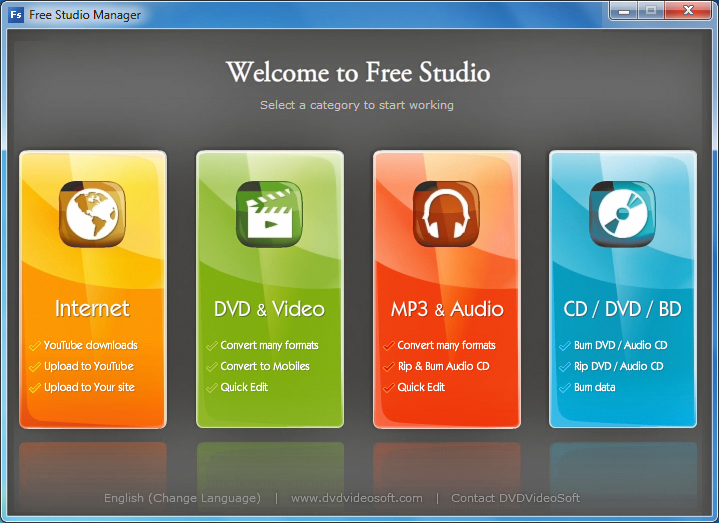Click the disc icon for CD / DVD / BD
This screenshot has width=719, height=523.
(x=622, y=214)
